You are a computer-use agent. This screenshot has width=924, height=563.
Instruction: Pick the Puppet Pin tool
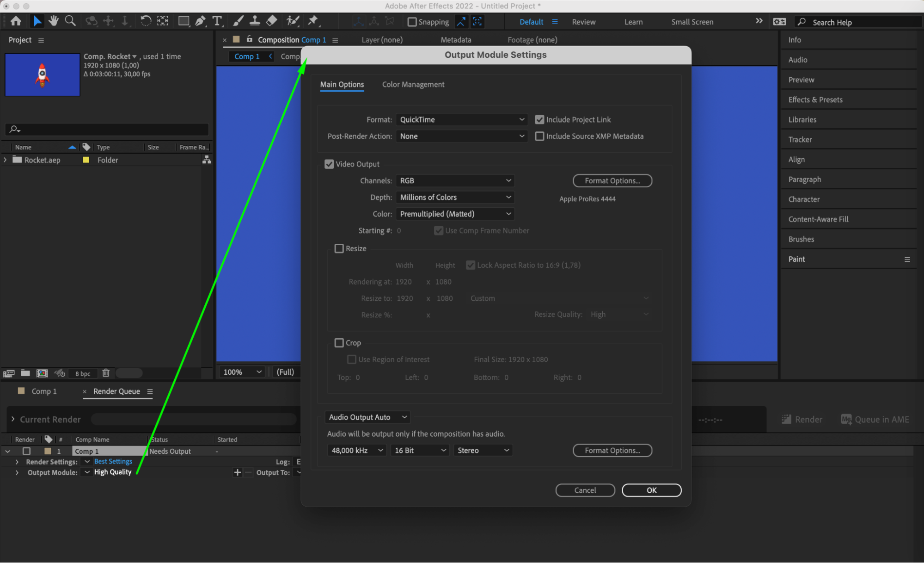pos(313,21)
